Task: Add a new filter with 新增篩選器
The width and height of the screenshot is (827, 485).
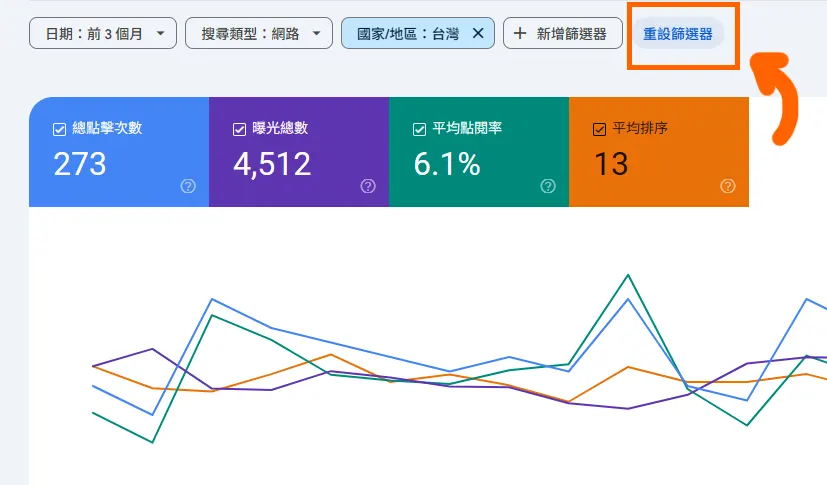Action: [563, 33]
